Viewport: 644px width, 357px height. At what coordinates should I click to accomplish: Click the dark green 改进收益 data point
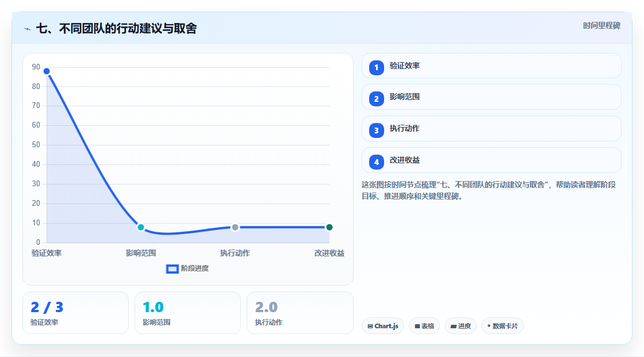329,227
